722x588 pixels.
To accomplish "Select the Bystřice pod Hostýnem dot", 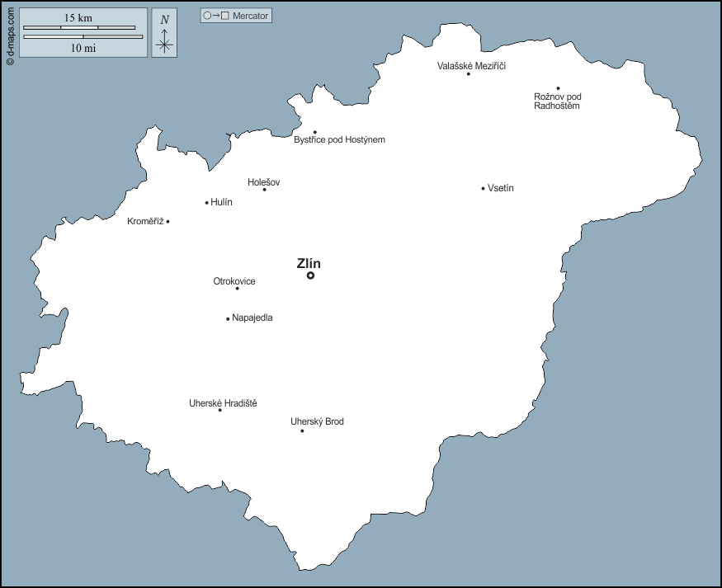I will pos(314,130).
